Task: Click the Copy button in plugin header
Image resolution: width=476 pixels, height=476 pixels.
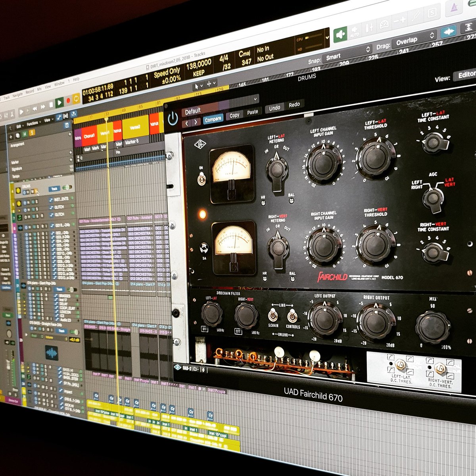Action: [x=234, y=115]
